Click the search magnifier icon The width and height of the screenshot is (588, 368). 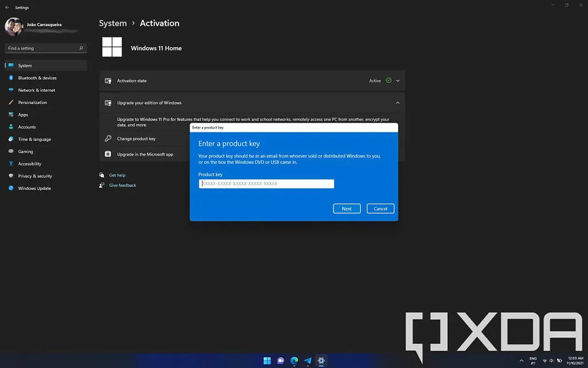[81, 48]
